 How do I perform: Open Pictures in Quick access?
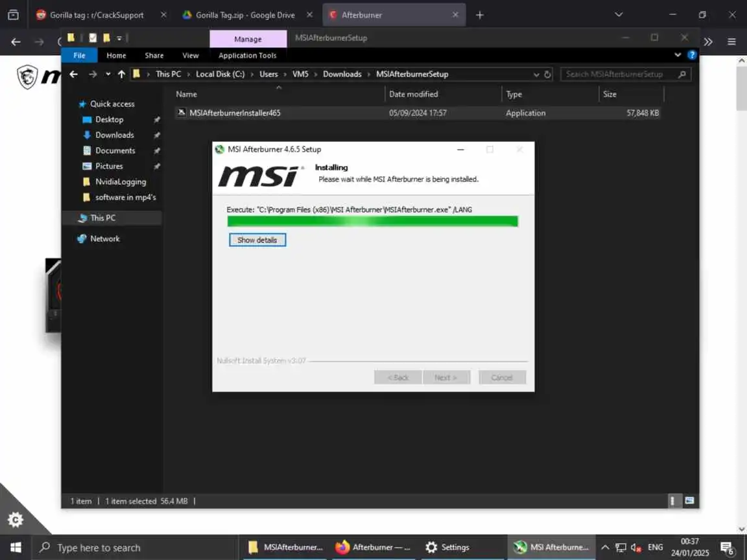click(x=109, y=166)
